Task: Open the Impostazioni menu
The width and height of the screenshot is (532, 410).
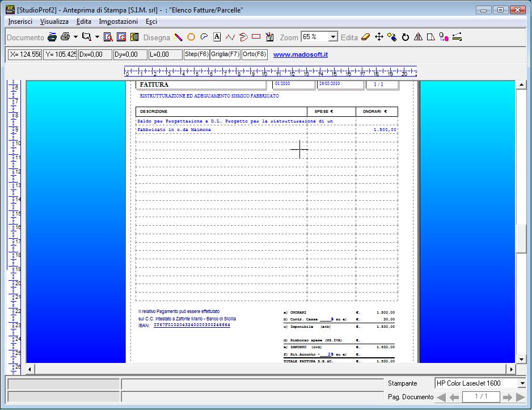Action: [x=118, y=22]
